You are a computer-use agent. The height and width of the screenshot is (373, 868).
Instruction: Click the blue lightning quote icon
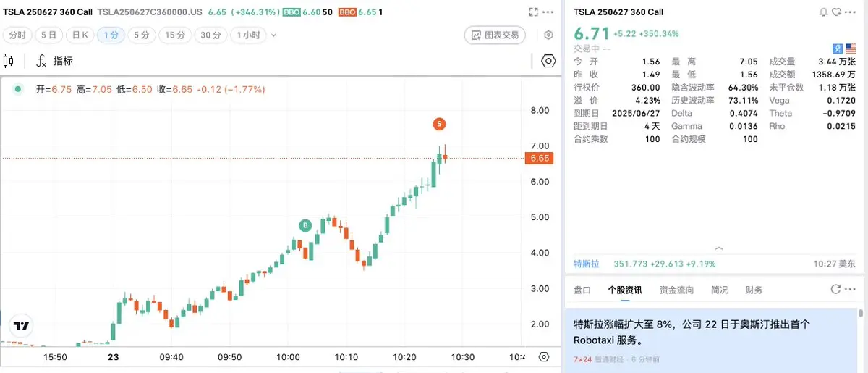pos(838,49)
